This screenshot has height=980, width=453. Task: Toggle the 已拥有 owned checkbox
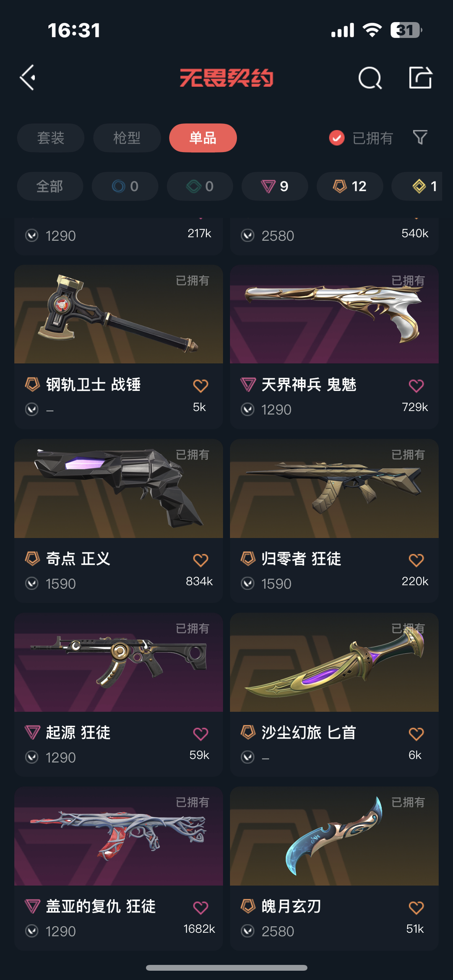pos(337,138)
